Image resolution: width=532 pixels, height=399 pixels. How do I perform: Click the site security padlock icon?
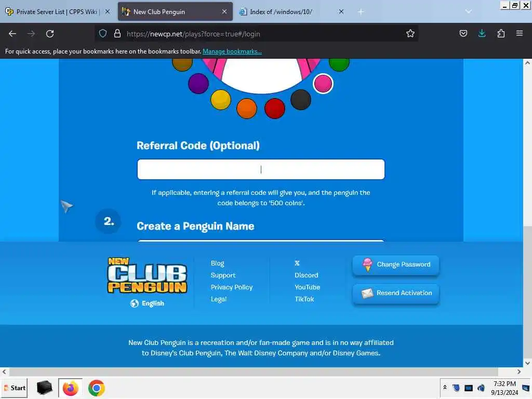coord(117,33)
